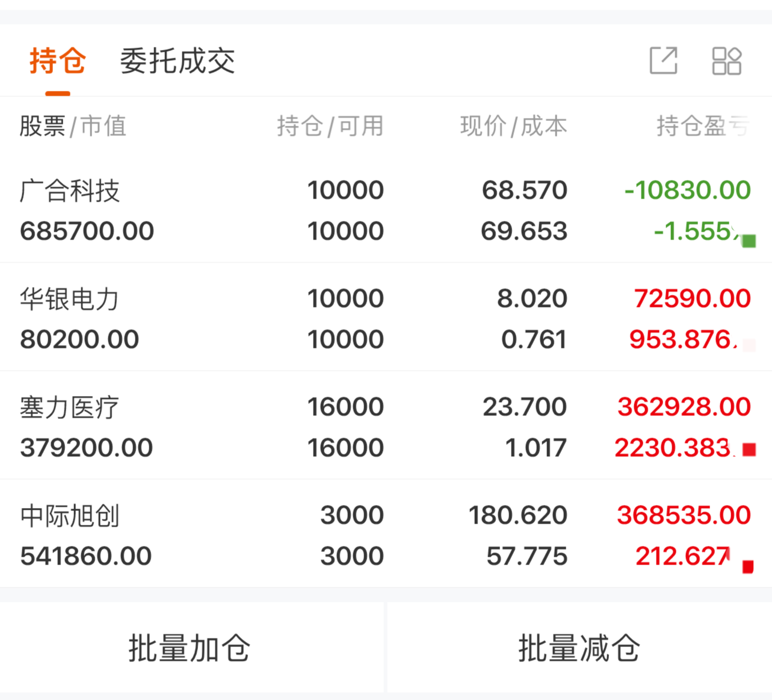Tap the 批量减仓 button

pos(579,648)
